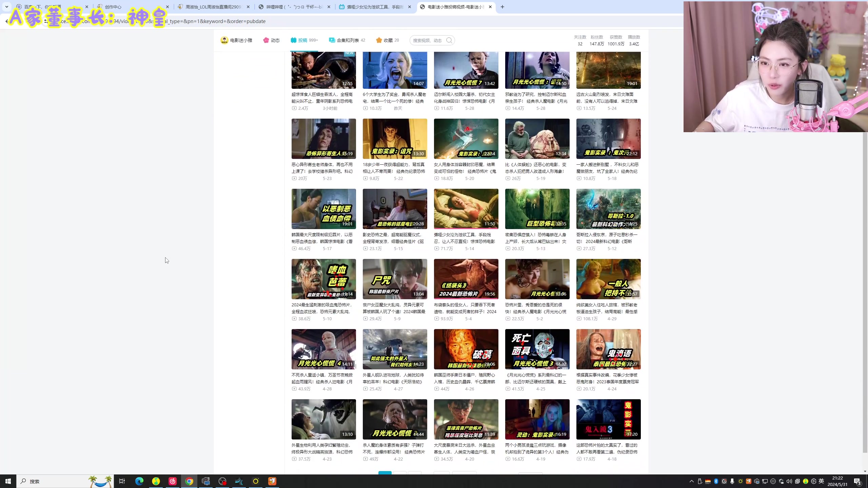Click Bluetooth tray icon
The height and width of the screenshot is (488, 868).
716,481
